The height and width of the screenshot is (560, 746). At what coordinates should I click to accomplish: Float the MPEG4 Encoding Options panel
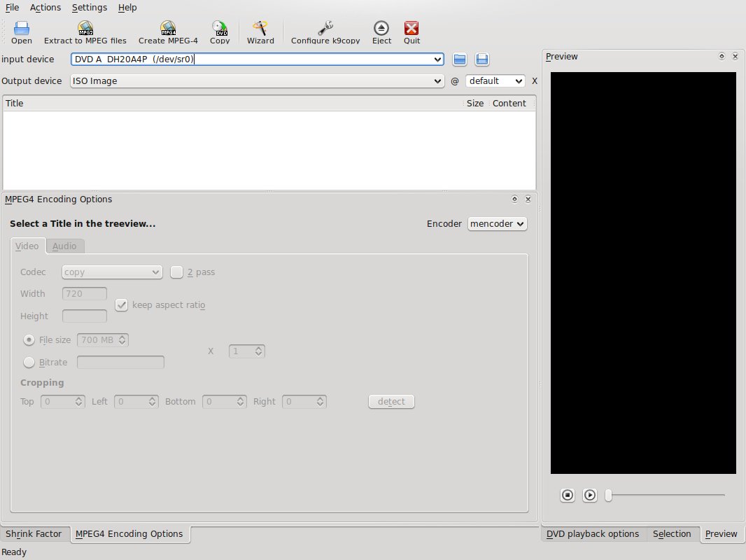(514, 199)
